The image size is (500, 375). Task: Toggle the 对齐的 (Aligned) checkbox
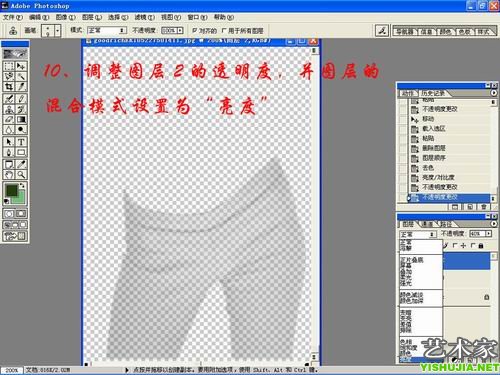195,30
